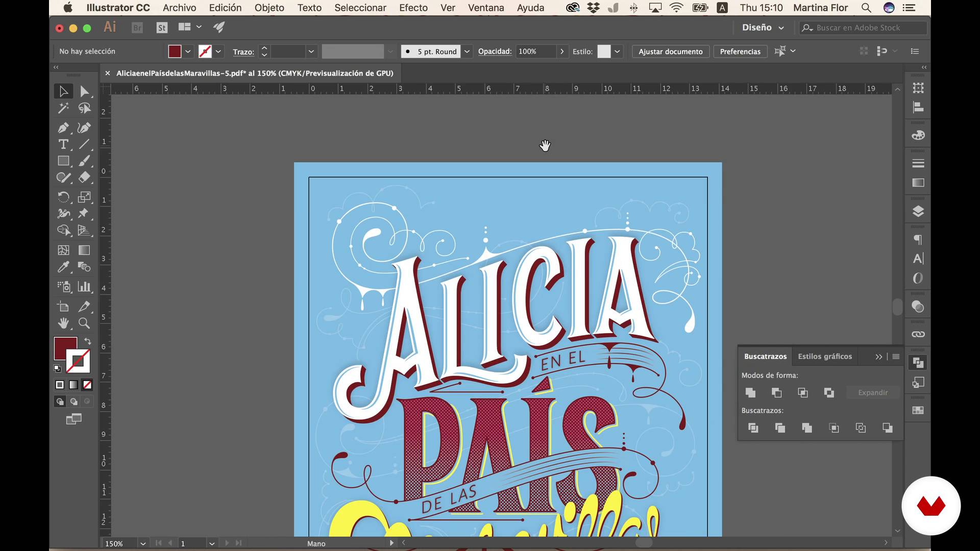Click the Expandir button
Screen dimensions: 980x551
click(x=872, y=392)
